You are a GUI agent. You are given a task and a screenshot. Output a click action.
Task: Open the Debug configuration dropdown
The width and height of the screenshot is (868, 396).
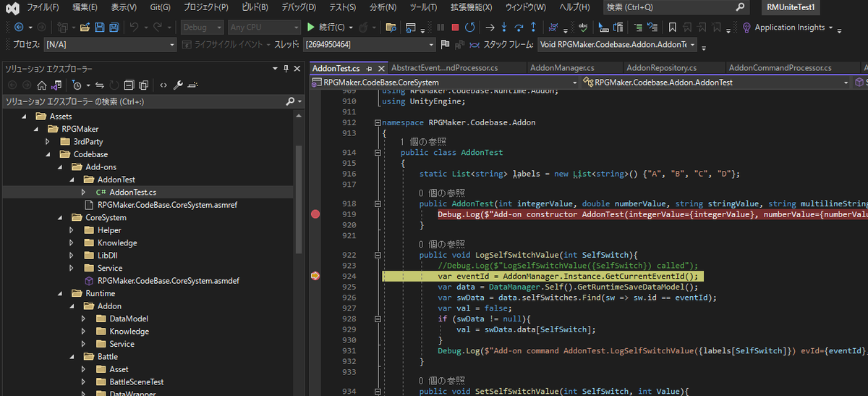click(201, 28)
